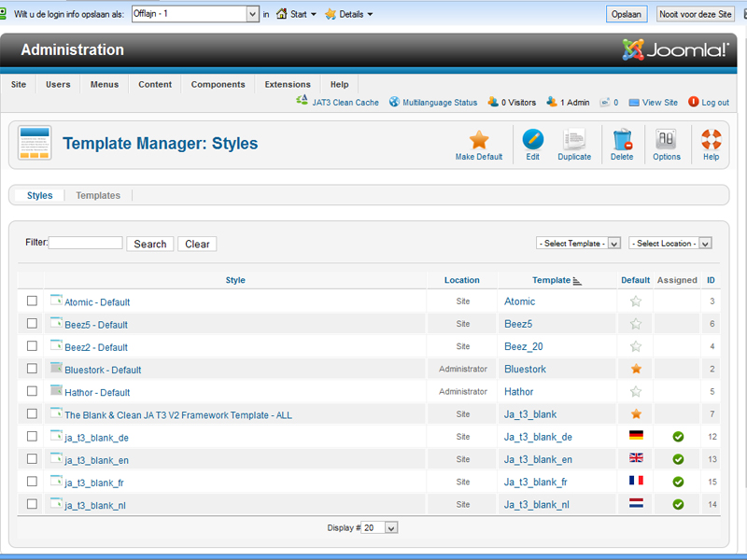Click the German flag for ja_t3_blank_de
Viewport: 747px width, 560px height.
pos(636,436)
